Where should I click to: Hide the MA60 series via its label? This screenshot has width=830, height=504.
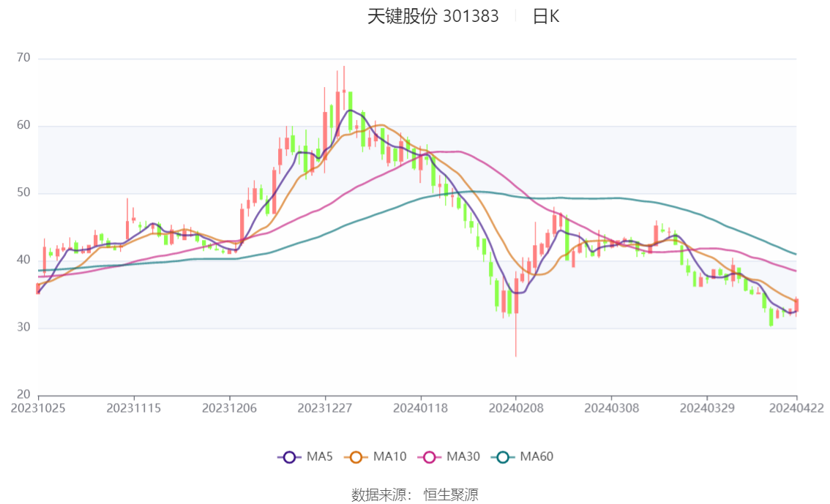tap(536, 457)
